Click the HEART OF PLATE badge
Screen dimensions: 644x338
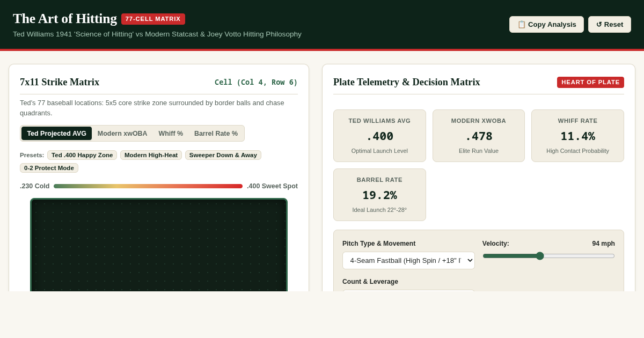click(x=590, y=82)
